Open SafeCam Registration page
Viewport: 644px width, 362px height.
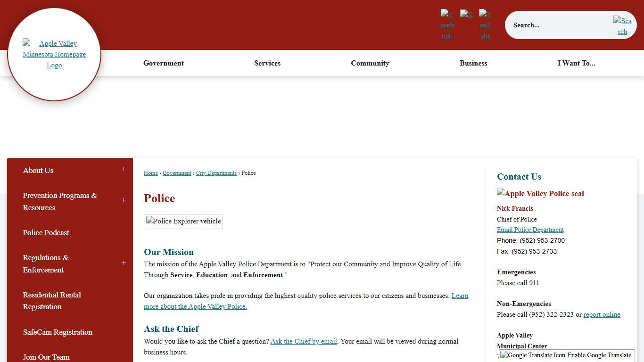click(x=58, y=332)
